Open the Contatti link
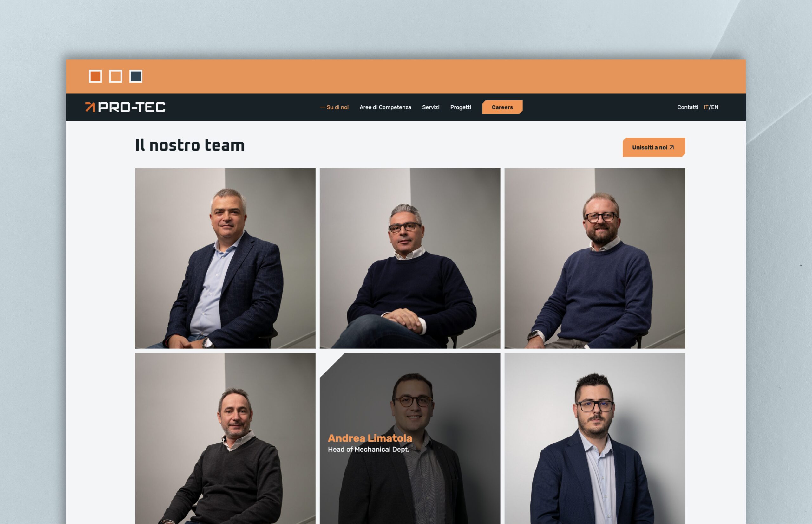This screenshot has width=812, height=524. click(x=687, y=107)
